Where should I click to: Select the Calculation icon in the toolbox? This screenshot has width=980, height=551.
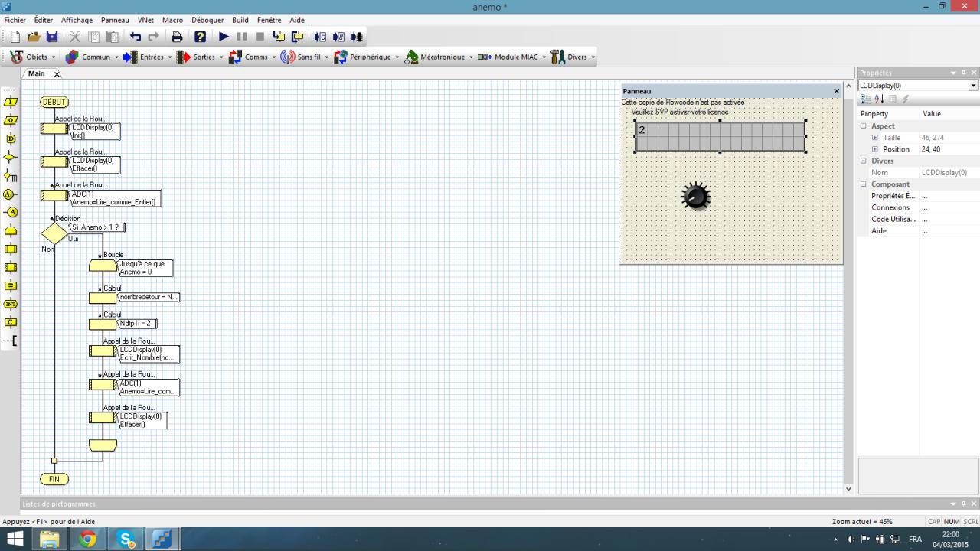click(x=11, y=285)
